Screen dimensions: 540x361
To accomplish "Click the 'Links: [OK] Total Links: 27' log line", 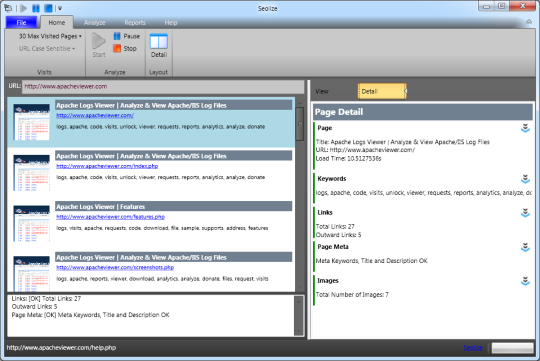I will [x=46, y=299].
